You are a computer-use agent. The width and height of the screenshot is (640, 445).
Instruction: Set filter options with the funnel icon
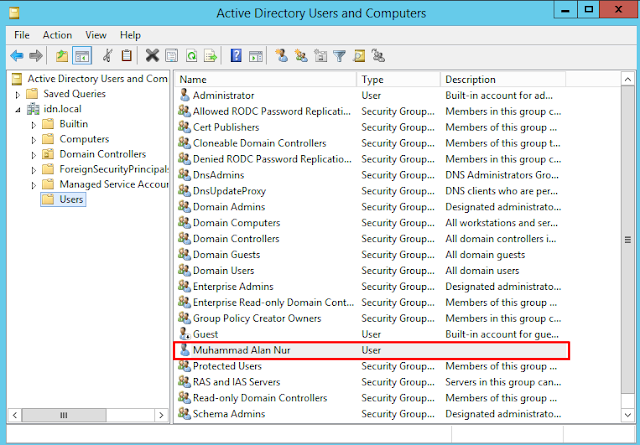(340, 56)
